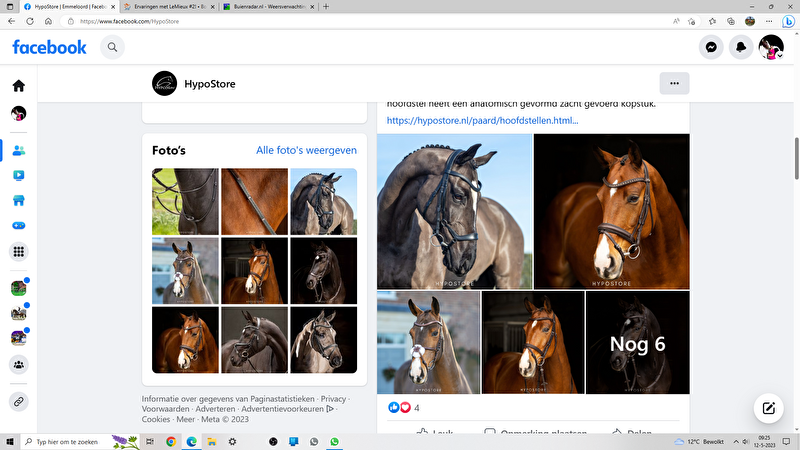Click the HypoStore page logo avatar
This screenshot has width=800, height=450.
164,83
